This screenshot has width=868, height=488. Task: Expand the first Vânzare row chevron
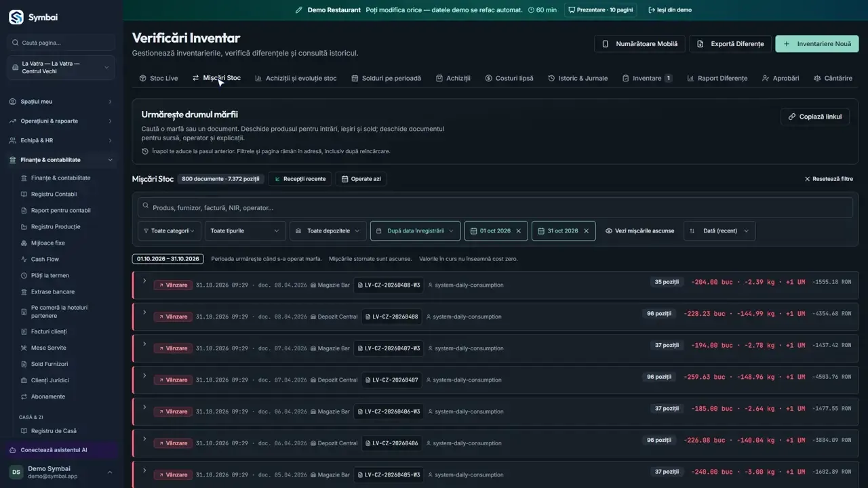point(144,281)
